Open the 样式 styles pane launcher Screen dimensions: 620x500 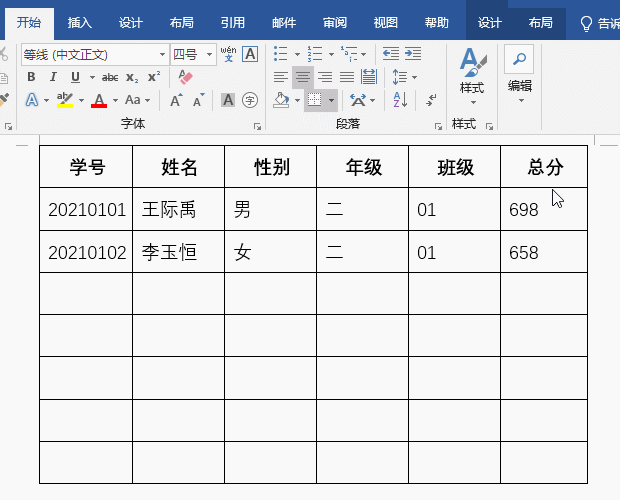[490, 126]
